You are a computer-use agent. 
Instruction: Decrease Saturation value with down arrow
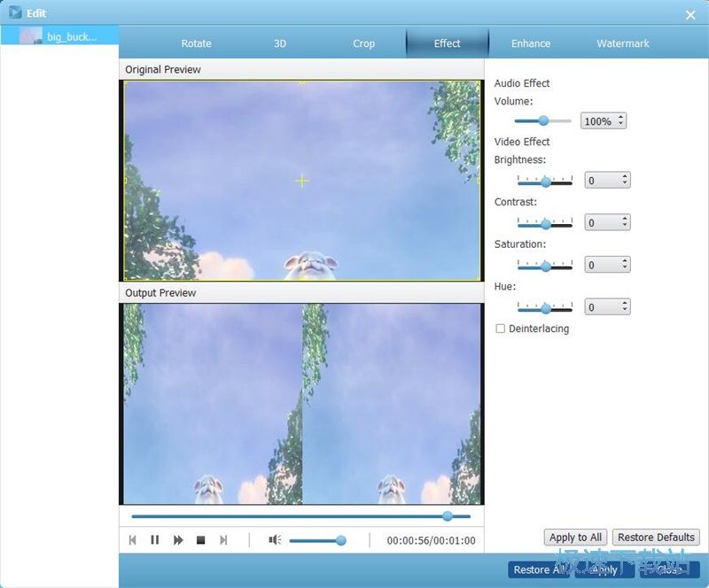pyautogui.click(x=625, y=267)
